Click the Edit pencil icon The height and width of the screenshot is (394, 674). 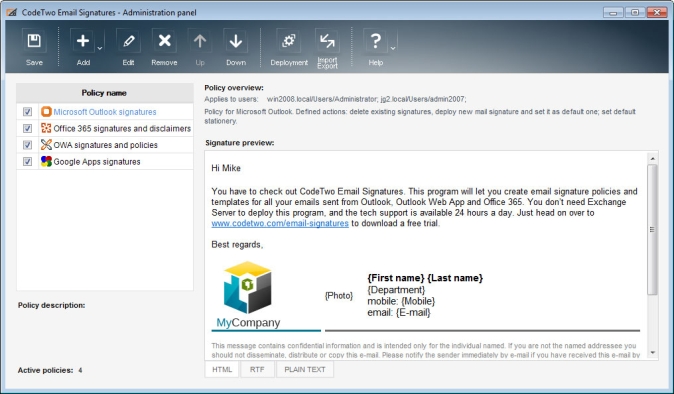point(128,41)
